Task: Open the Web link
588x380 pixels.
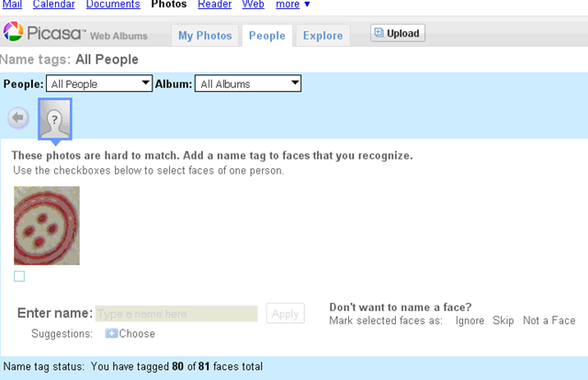Action: coord(254,4)
